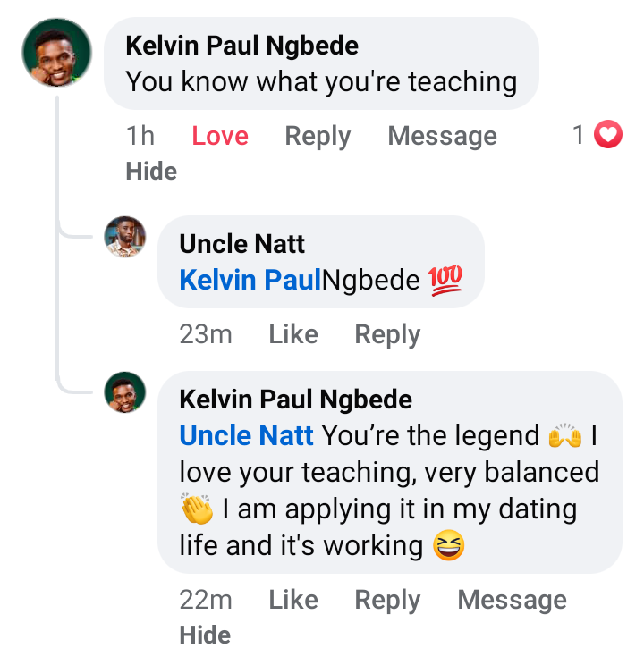Viewport: 644px width, 648px height.
Task: Open the blue 'Uncle Natt' mention link
Action: coord(246,435)
